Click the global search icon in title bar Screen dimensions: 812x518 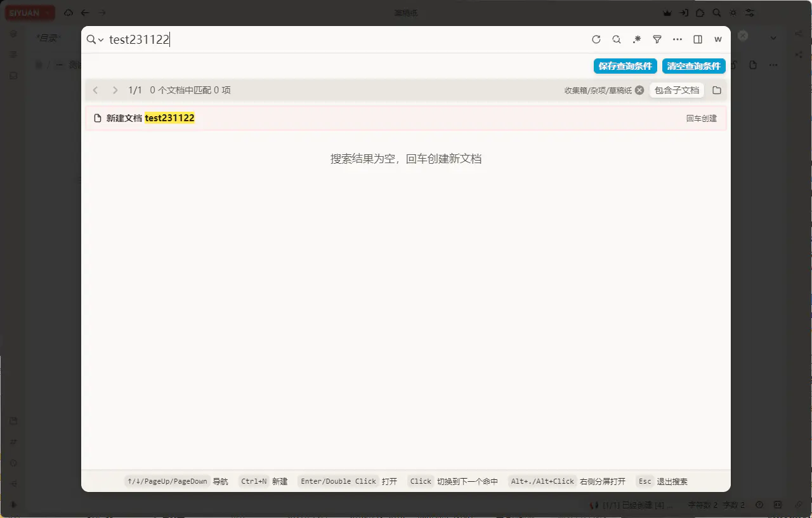[716, 13]
